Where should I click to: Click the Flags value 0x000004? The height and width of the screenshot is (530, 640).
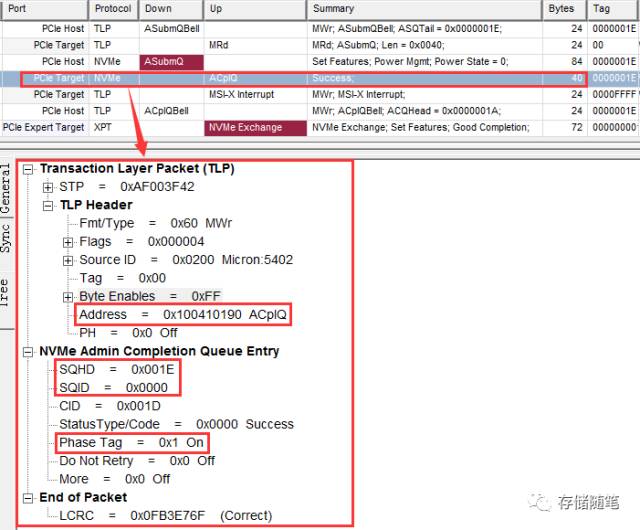point(176,242)
